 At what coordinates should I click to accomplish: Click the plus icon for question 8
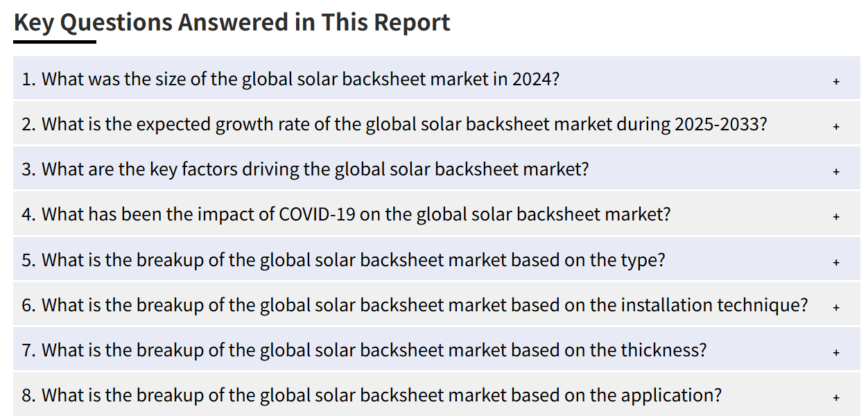click(836, 397)
